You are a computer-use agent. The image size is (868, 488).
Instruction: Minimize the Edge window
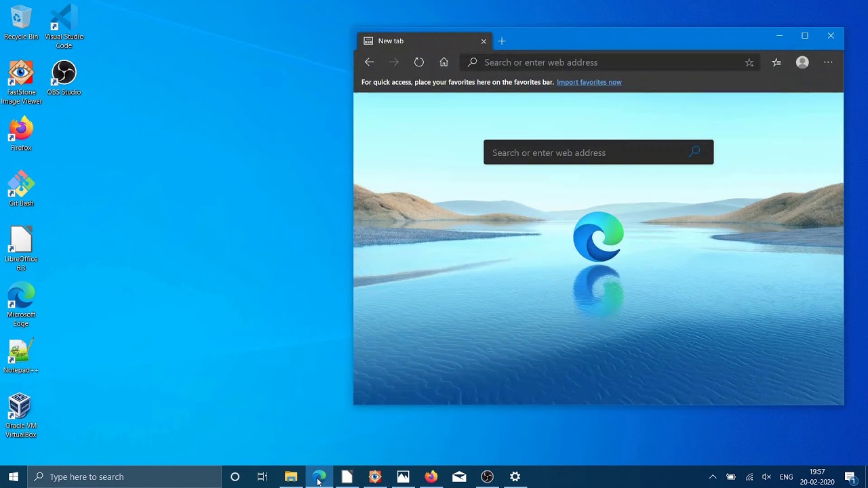pyautogui.click(x=779, y=36)
